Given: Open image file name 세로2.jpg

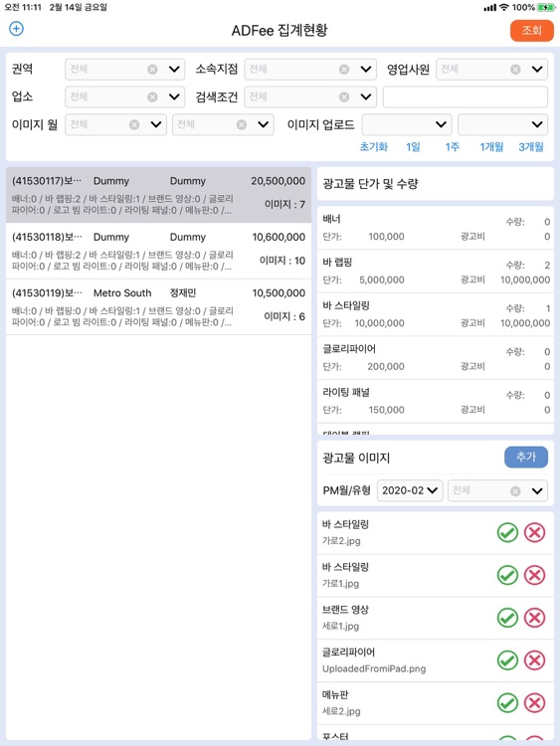Looking at the screenshot, I should tap(341, 711).
